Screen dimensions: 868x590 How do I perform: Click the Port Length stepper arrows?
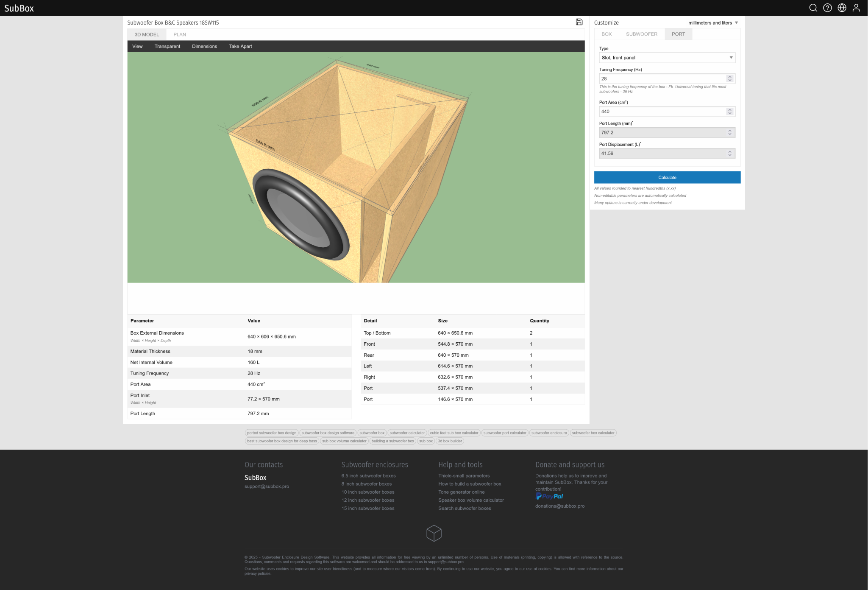pyautogui.click(x=729, y=132)
